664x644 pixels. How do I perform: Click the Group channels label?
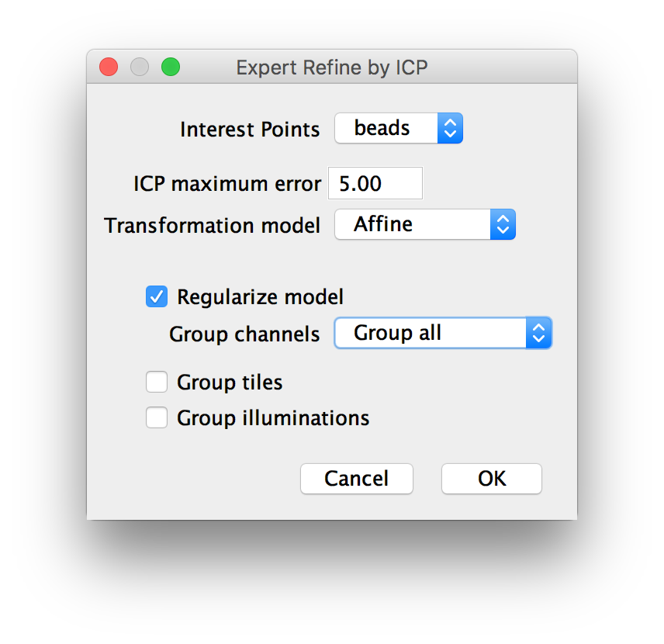[244, 334]
